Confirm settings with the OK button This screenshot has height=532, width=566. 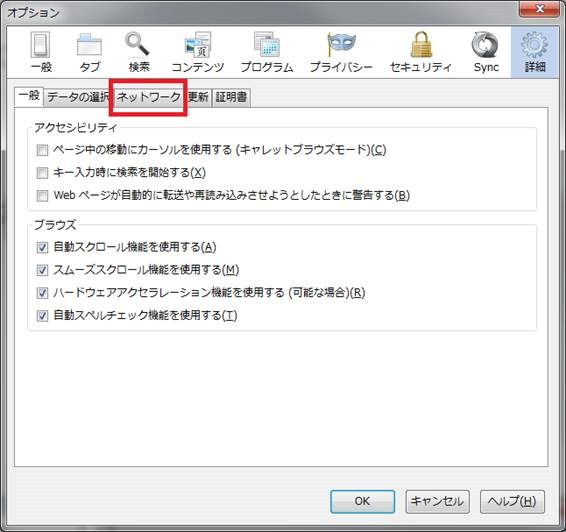click(x=362, y=501)
